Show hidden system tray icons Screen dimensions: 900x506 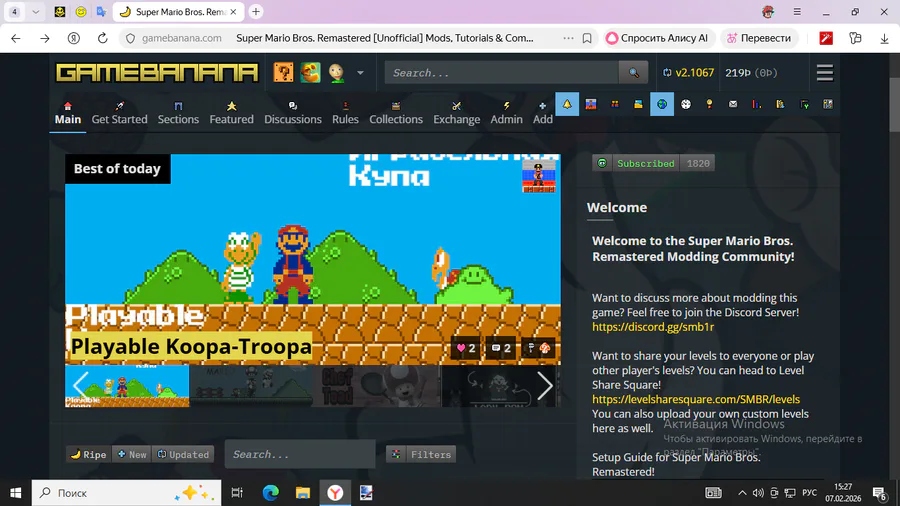tap(742, 493)
